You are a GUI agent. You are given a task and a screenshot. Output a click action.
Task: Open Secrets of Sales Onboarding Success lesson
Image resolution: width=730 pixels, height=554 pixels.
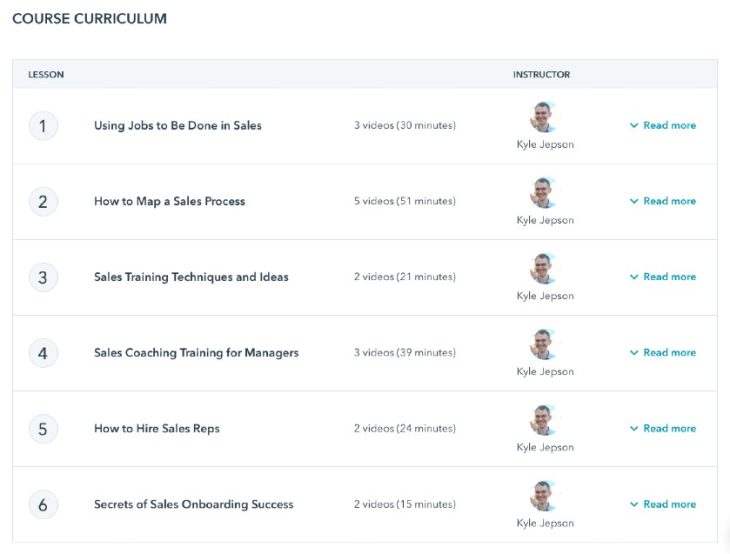pyautogui.click(x=193, y=505)
